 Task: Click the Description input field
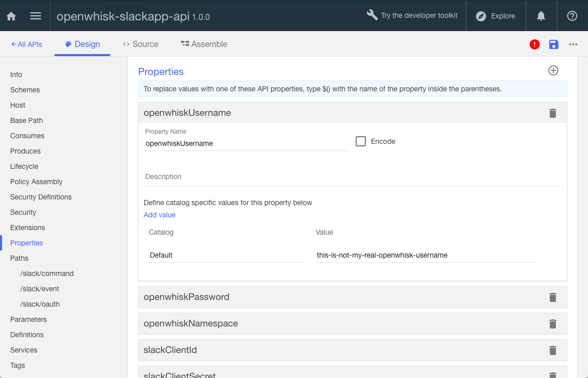(352, 177)
